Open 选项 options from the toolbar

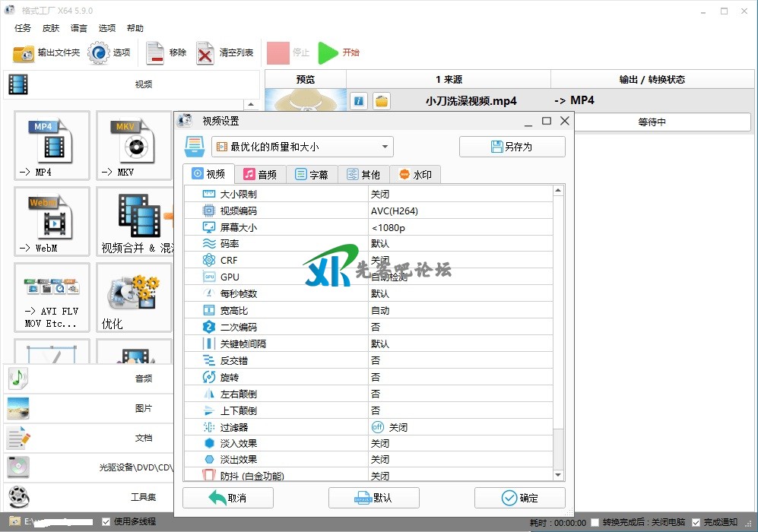(x=100, y=53)
